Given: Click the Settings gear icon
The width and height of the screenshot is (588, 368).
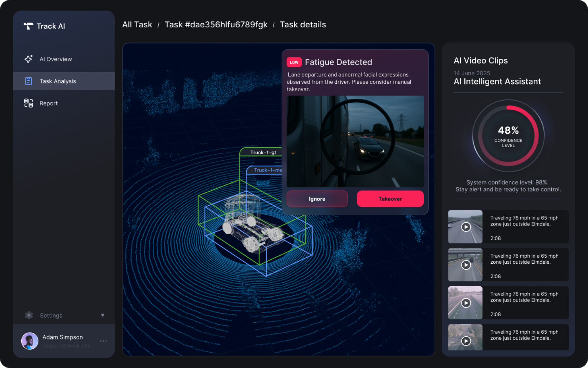Looking at the screenshot, I should tap(29, 315).
